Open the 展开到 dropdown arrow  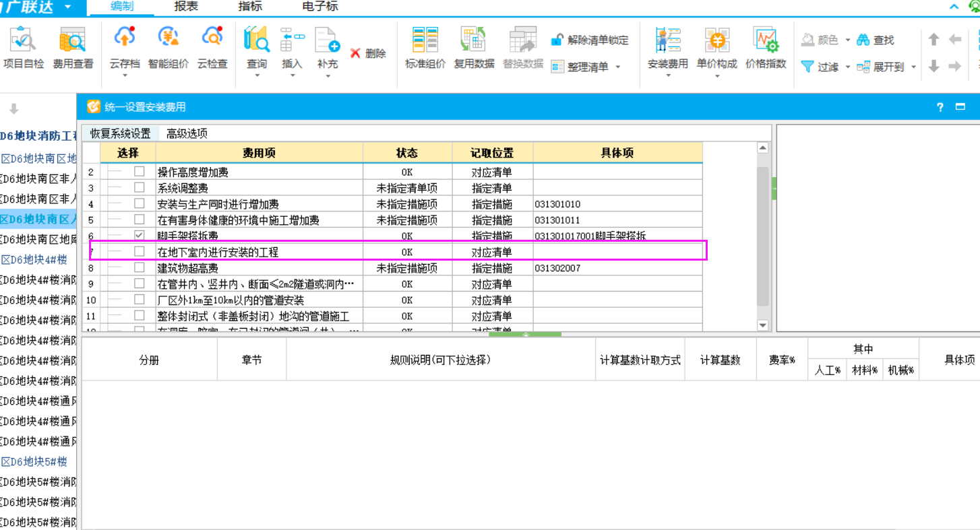(913, 67)
